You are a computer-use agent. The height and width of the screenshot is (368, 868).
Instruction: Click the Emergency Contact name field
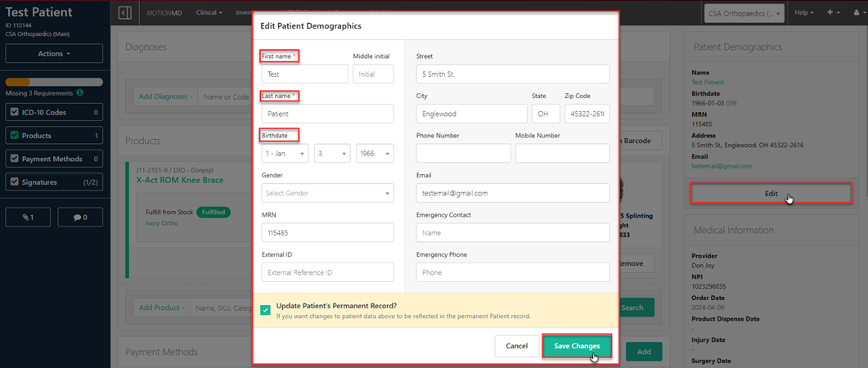pos(513,233)
